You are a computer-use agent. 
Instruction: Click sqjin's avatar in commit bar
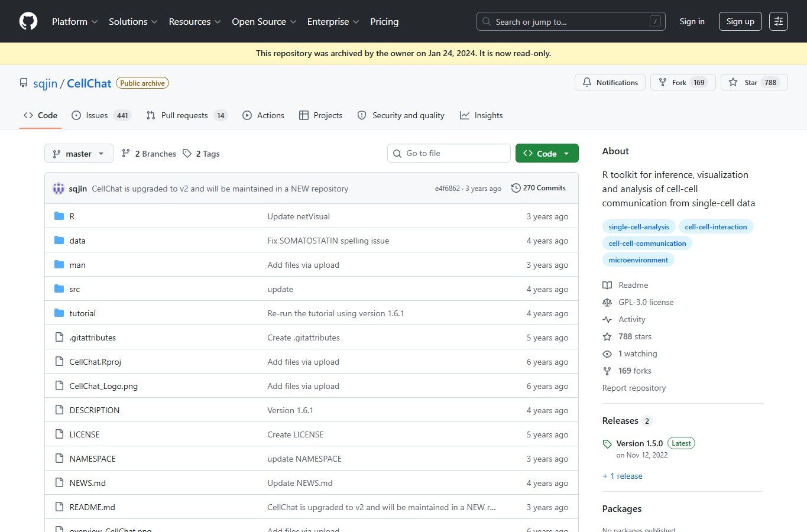point(59,189)
